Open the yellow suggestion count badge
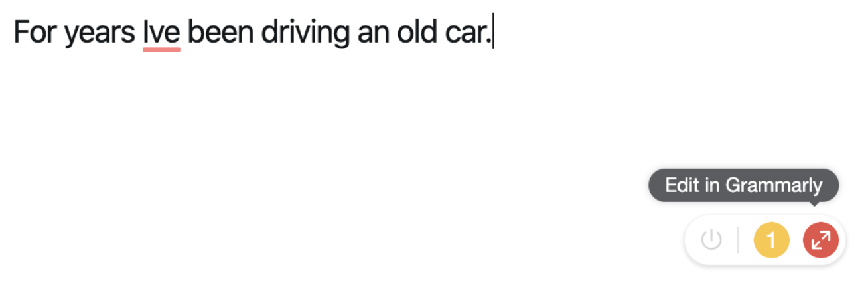Image resolution: width=868 pixels, height=291 pixels. [x=771, y=240]
